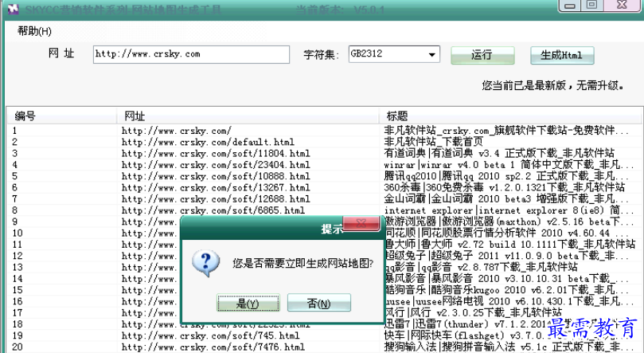Click the 金山词霸 2010 beta3 title

point(506,199)
